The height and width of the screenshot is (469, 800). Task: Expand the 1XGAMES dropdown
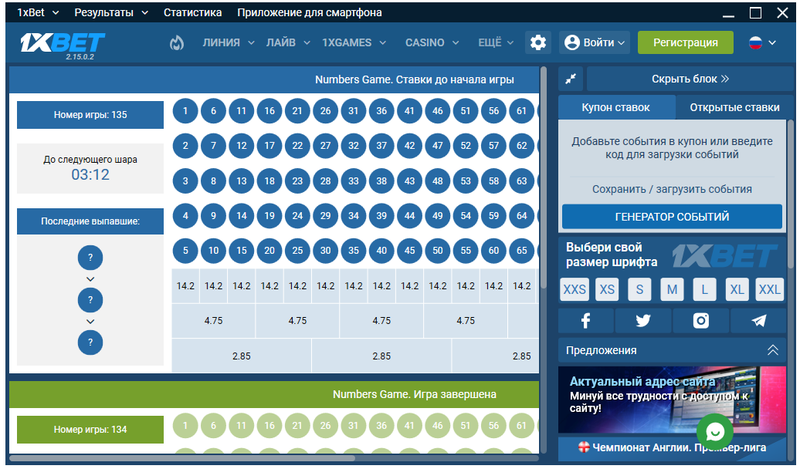point(354,43)
